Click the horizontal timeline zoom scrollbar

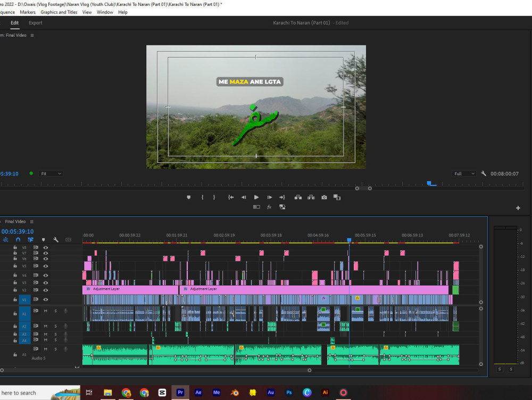point(156,370)
